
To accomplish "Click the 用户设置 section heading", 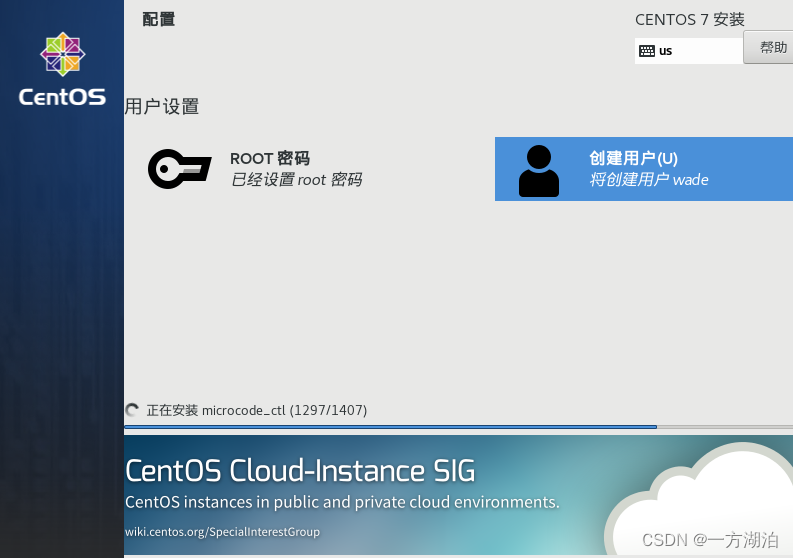I will click(162, 107).
